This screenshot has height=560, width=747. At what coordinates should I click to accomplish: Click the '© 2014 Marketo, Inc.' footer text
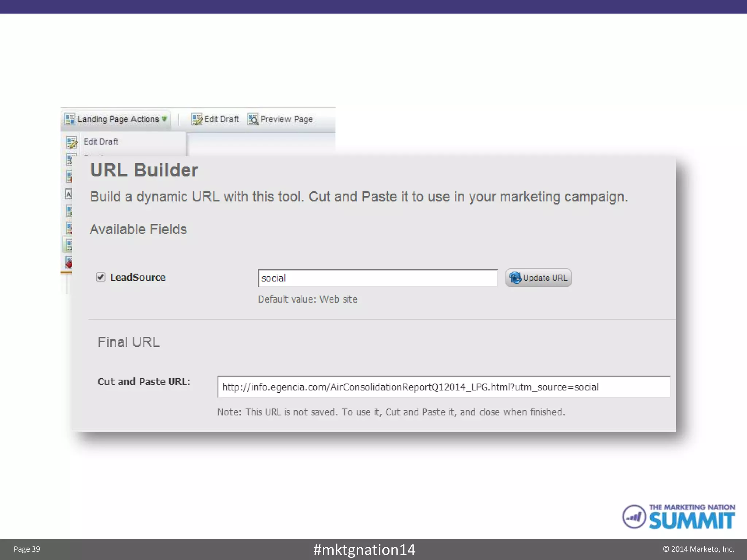click(x=698, y=549)
